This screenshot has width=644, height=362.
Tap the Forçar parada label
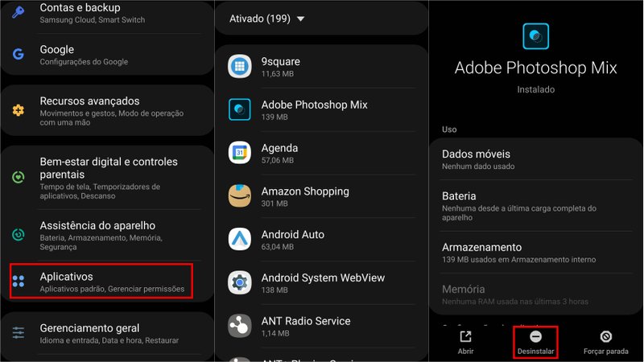606,352
